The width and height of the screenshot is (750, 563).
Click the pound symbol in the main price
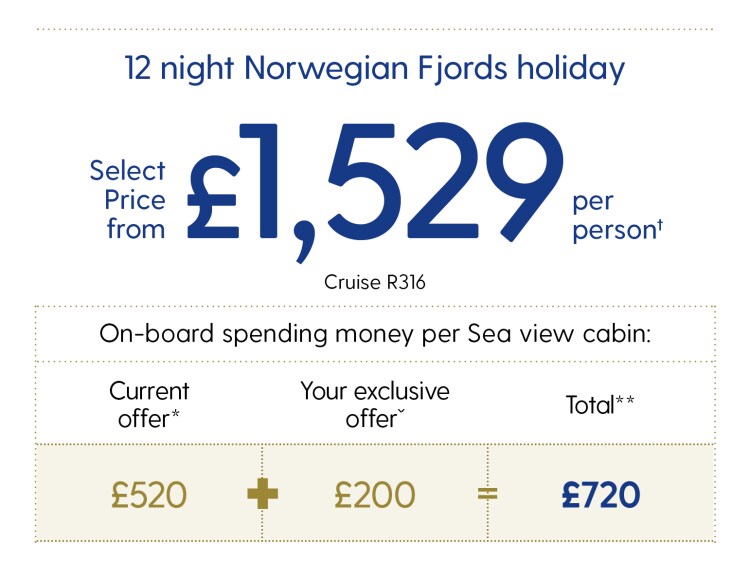213,197
